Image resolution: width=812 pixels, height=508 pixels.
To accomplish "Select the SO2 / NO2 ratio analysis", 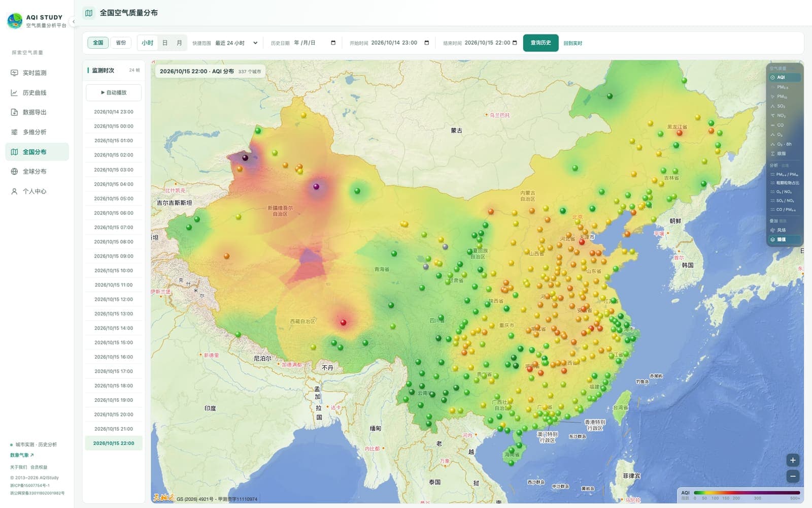I will [785, 201].
